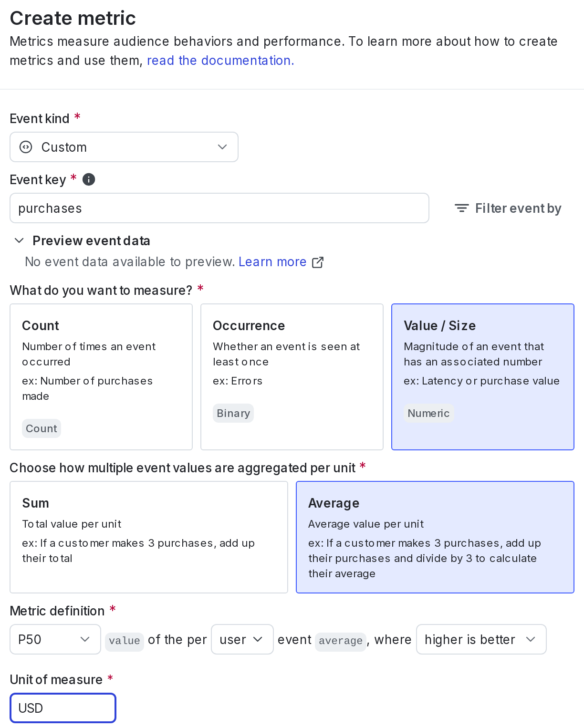Open the read the documentation link
Image resolution: width=584 pixels, height=728 pixels.
click(220, 61)
